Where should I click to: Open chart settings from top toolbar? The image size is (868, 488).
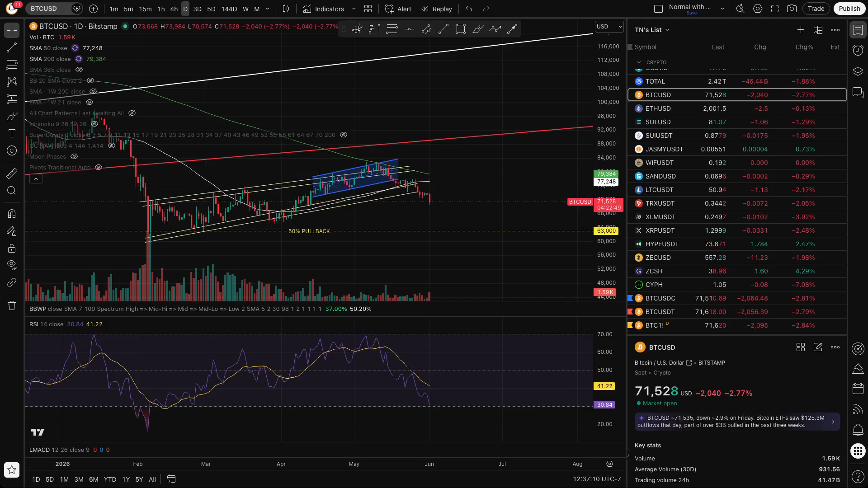(x=758, y=9)
